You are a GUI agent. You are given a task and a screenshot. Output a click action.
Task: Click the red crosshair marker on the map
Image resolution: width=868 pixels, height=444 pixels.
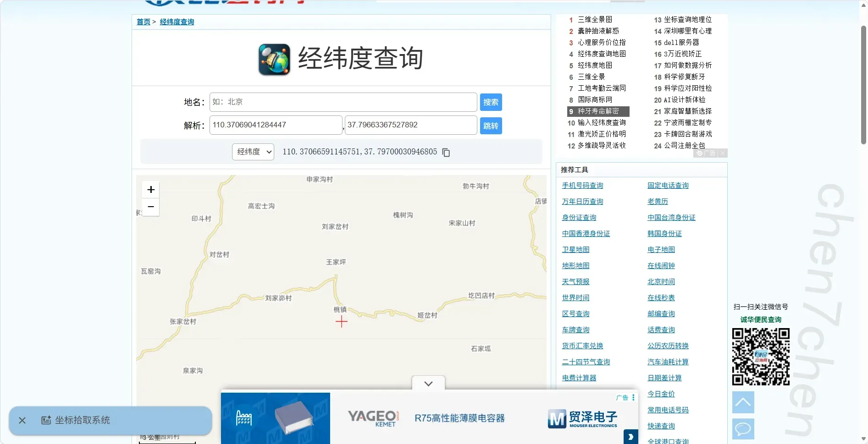pyautogui.click(x=342, y=322)
